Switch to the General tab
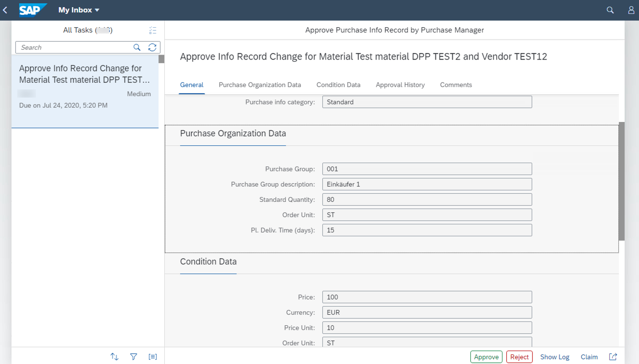This screenshot has height=364, width=639. pyautogui.click(x=192, y=85)
